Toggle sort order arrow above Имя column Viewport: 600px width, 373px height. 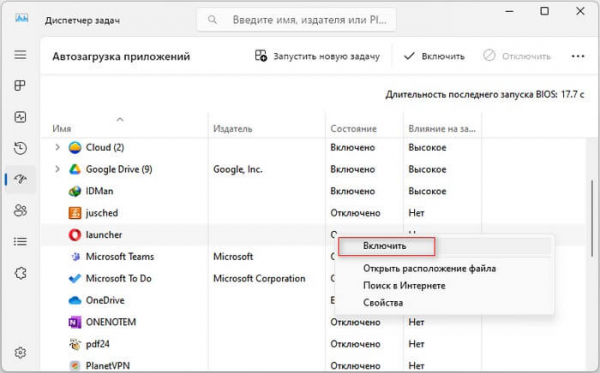(x=120, y=119)
